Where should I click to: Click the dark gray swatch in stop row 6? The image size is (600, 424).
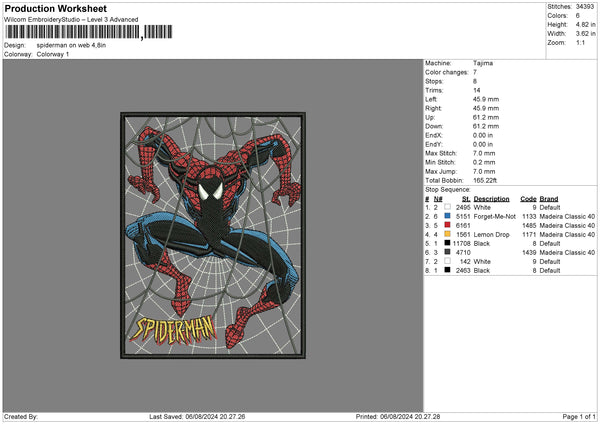[x=447, y=252]
